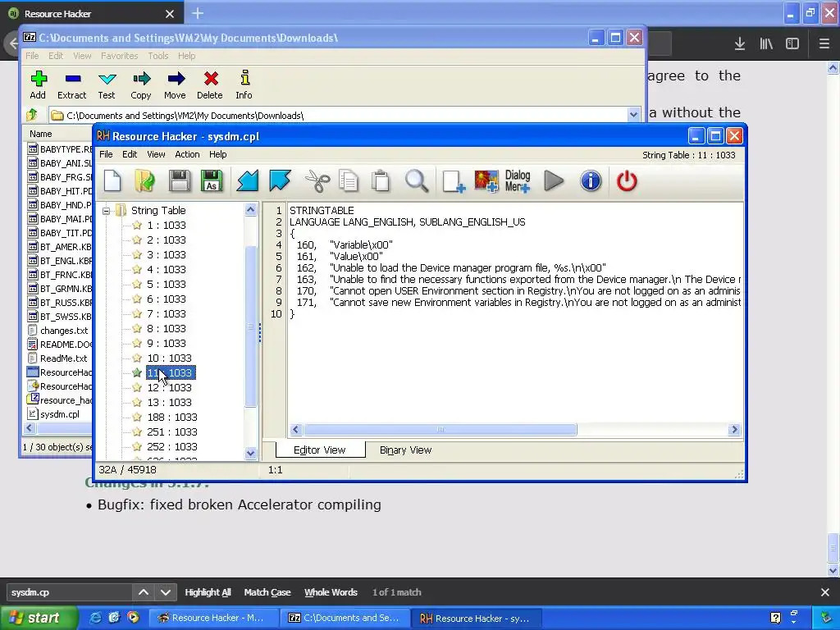Click the magnifier Find icon

[416, 180]
